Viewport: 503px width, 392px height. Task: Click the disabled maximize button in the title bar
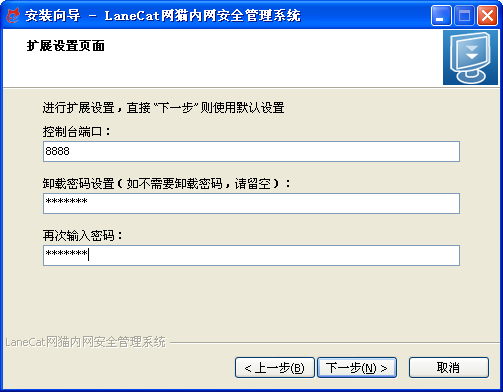[464, 15]
